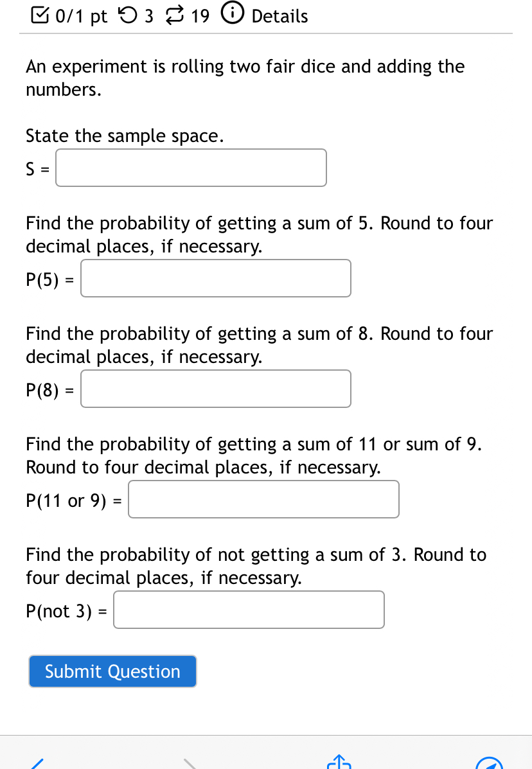
Task: Open the question Details
Action: click(279, 16)
